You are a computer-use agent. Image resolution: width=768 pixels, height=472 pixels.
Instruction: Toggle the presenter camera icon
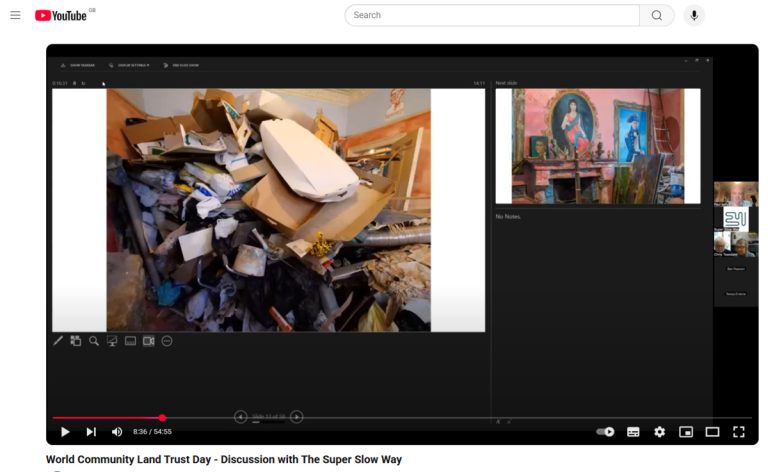pos(148,341)
